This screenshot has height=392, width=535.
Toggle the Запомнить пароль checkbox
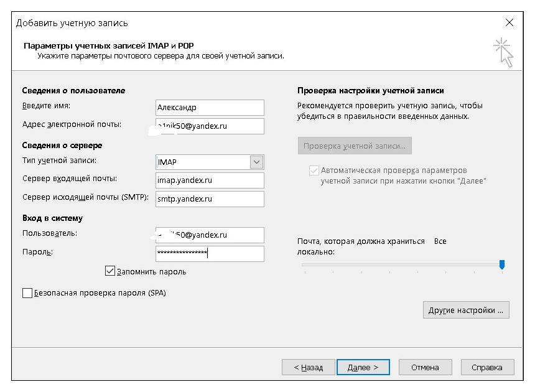111,271
